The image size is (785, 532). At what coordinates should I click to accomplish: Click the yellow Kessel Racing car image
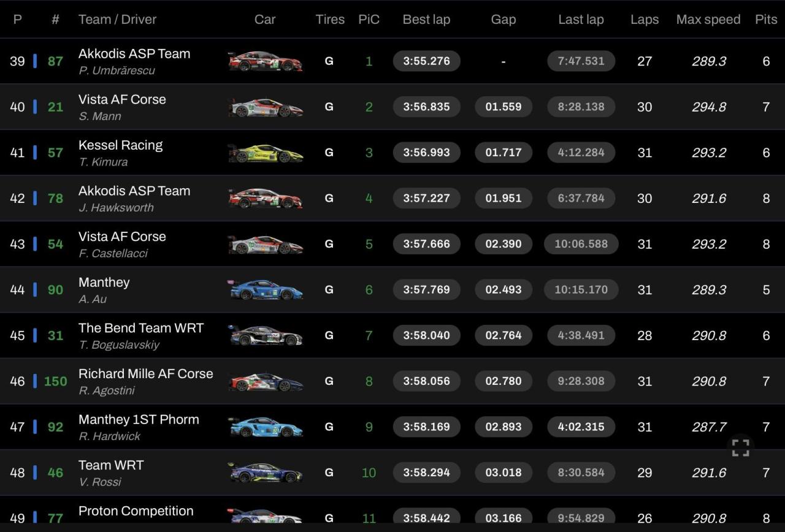[x=265, y=153]
